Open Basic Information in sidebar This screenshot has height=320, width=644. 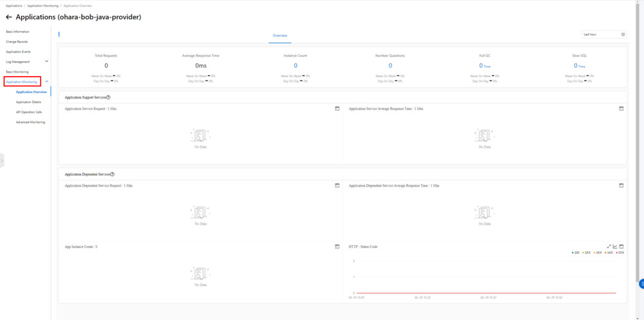pyautogui.click(x=17, y=32)
